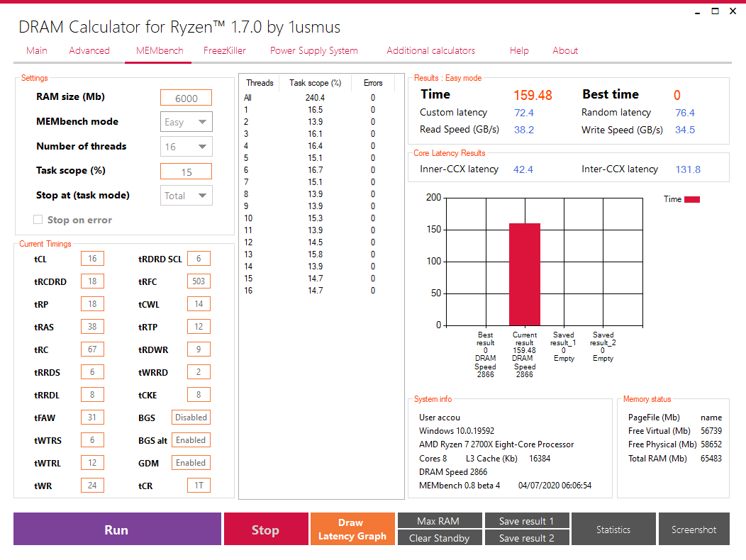Click the BGS alt Enabled field

coord(191,440)
